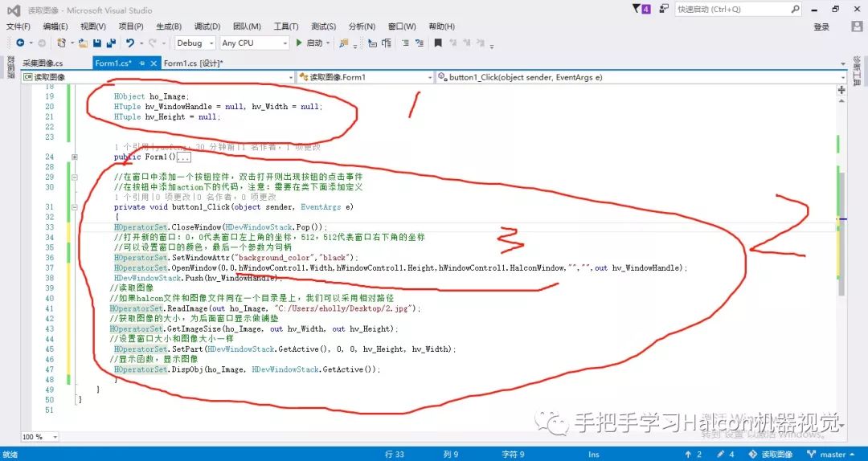Collapse the comment block at line 29
The width and height of the screenshot is (868, 461).
click(74, 177)
